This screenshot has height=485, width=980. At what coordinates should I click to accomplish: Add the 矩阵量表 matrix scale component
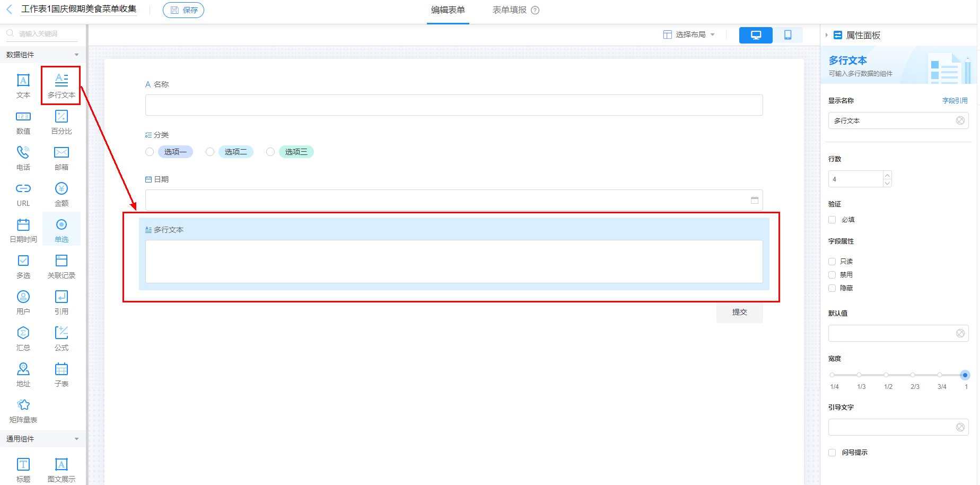[x=23, y=411]
